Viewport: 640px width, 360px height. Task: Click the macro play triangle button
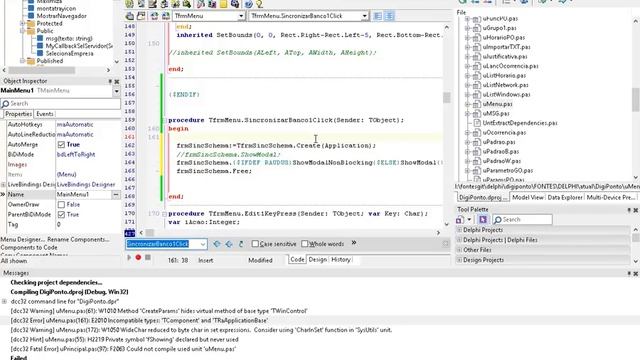point(129,258)
